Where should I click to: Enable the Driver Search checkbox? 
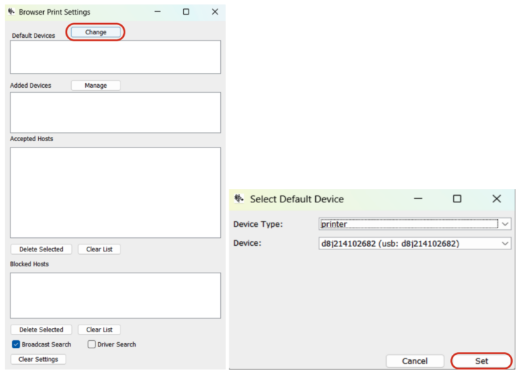pyautogui.click(x=91, y=344)
